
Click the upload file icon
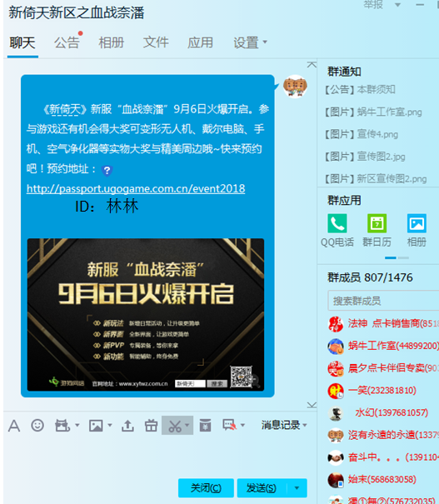[127, 426]
